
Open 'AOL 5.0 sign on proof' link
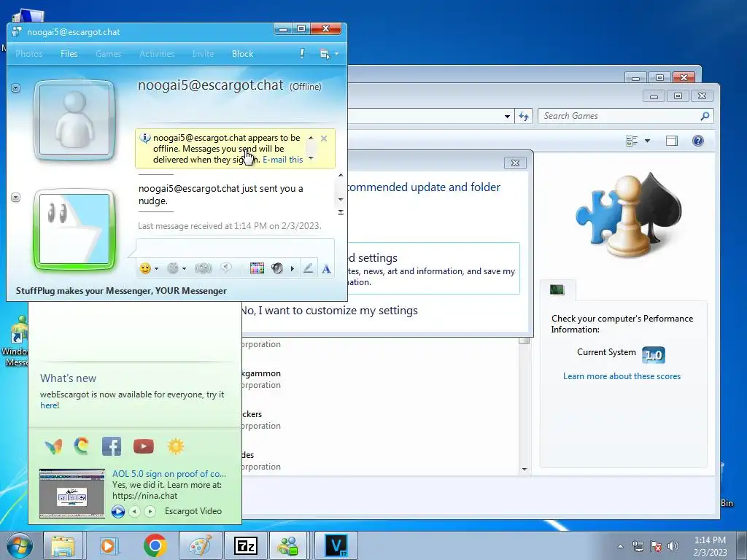[x=169, y=474]
